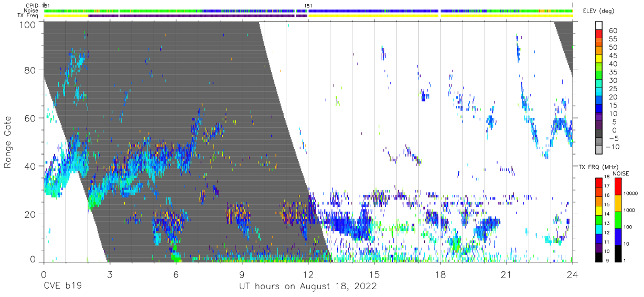
Task: Click the cyan 12-13 MHz swatch in TX FRQ colorbar
Action: click(x=599, y=229)
